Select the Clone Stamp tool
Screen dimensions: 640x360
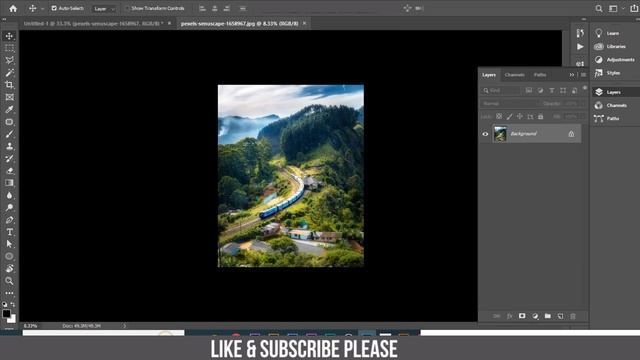pos(9,146)
